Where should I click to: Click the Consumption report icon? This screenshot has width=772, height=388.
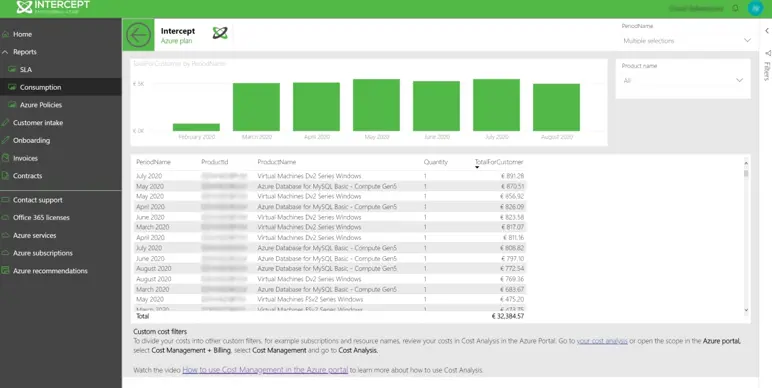(x=12, y=87)
